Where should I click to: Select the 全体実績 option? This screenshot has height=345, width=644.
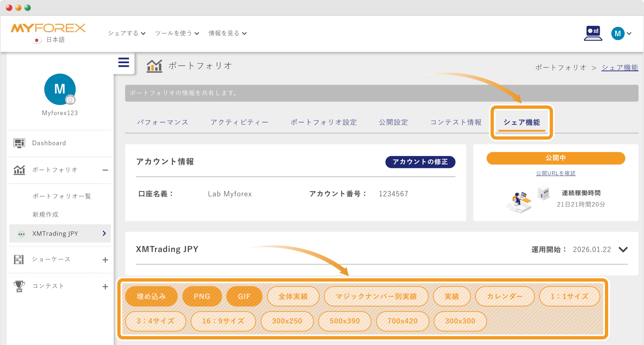pos(293,296)
